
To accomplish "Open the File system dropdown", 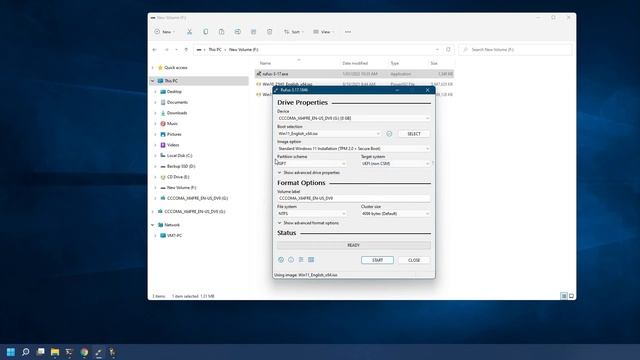I will (x=312, y=214).
